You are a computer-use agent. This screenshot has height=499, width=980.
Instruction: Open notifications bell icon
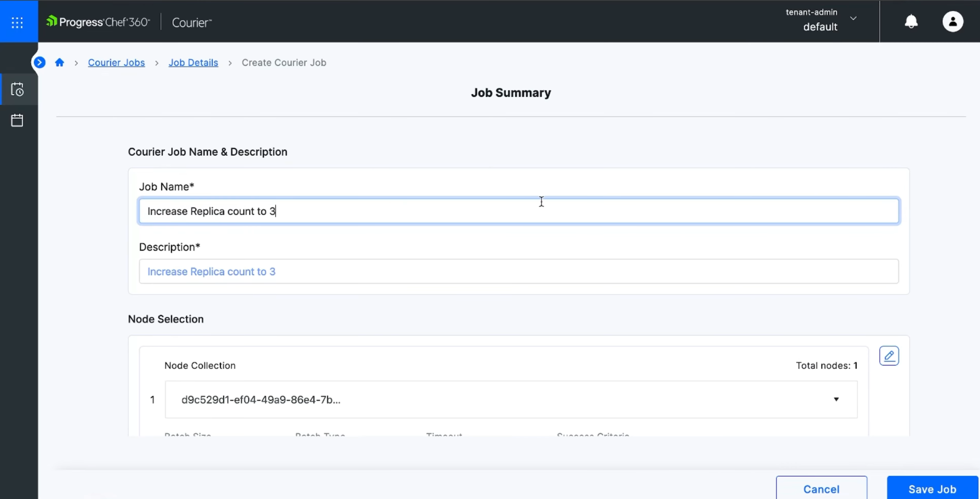(x=911, y=21)
